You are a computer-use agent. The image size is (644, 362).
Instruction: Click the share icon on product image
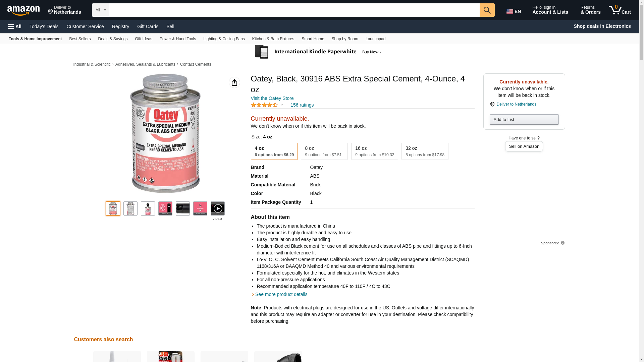click(x=234, y=82)
